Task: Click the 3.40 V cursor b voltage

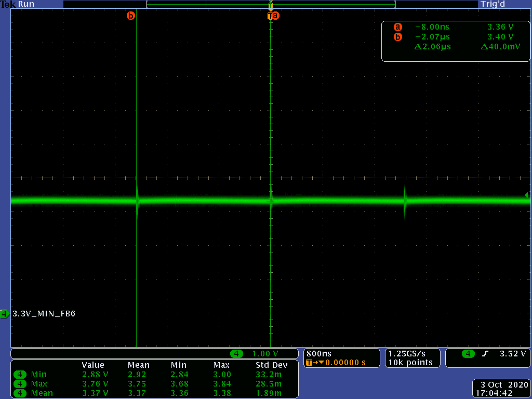Action: (500, 37)
